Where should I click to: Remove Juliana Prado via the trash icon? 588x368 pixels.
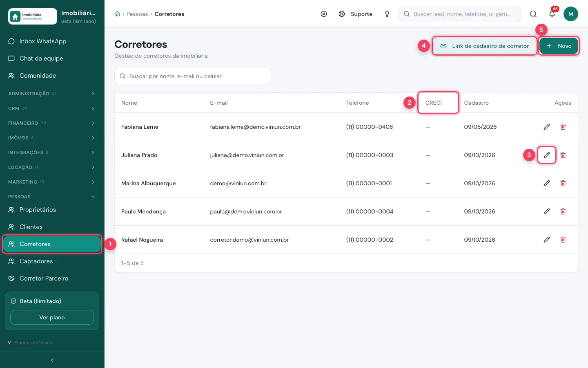[x=563, y=155]
